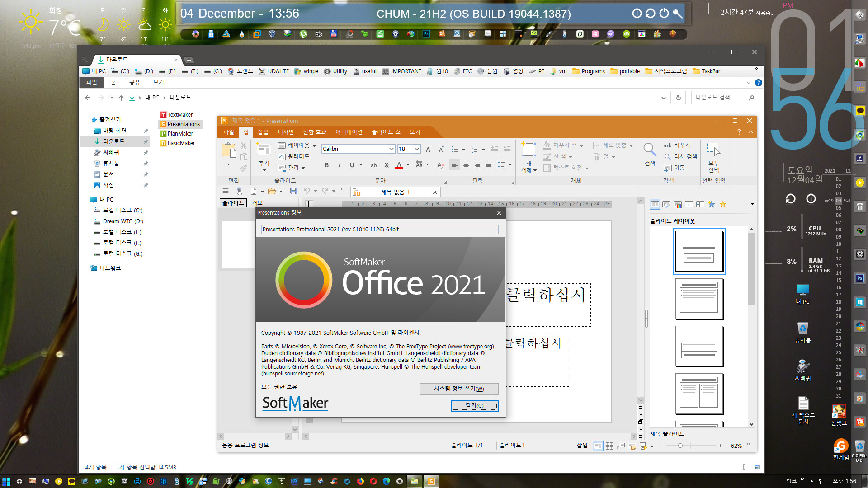Screen dimensions: 868x488
Task: Open the font color dropdown arrow
Action: [408, 165]
